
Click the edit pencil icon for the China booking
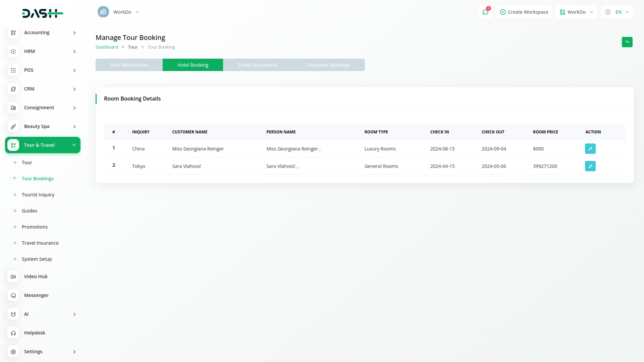(590, 149)
